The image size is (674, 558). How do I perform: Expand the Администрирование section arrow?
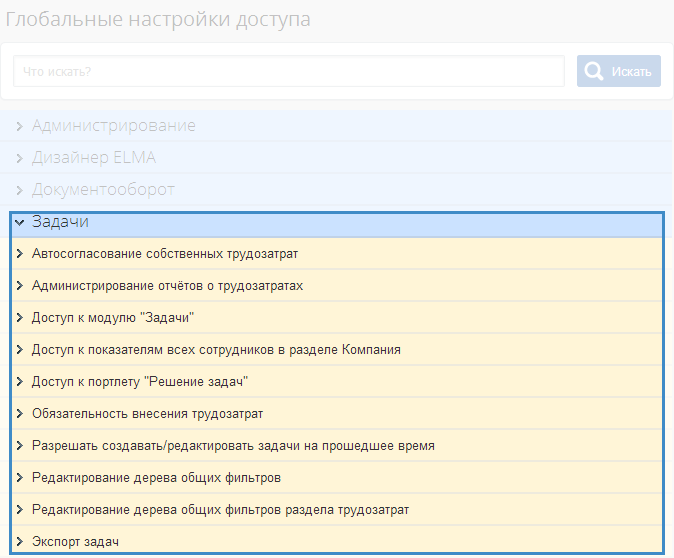[x=19, y=126]
